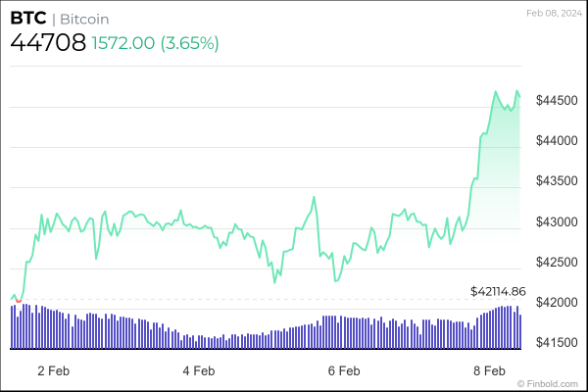Click the 1572.00 (3.65%) change value
This screenshot has width=588, height=392.
point(155,43)
